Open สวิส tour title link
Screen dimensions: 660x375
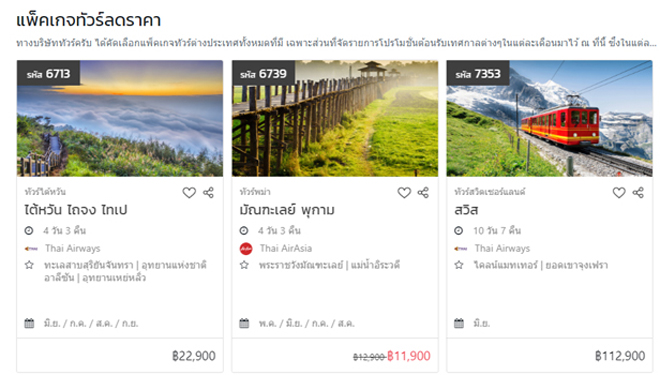point(466,210)
